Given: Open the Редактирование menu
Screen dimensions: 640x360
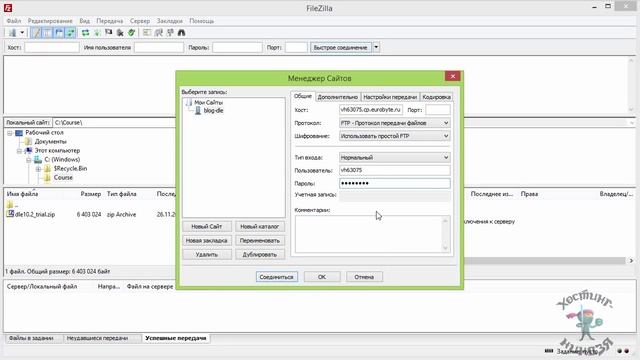Looking at the screenshot, I should point(50,21).
